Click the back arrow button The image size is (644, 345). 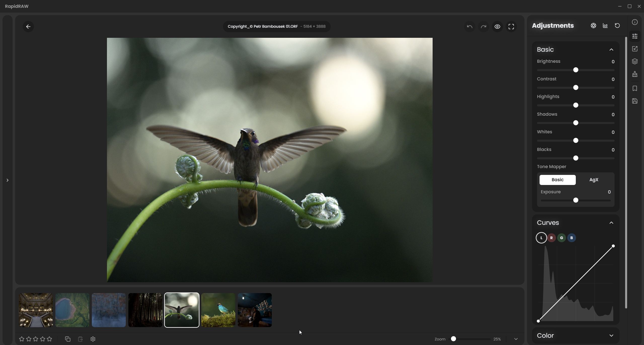28,26
